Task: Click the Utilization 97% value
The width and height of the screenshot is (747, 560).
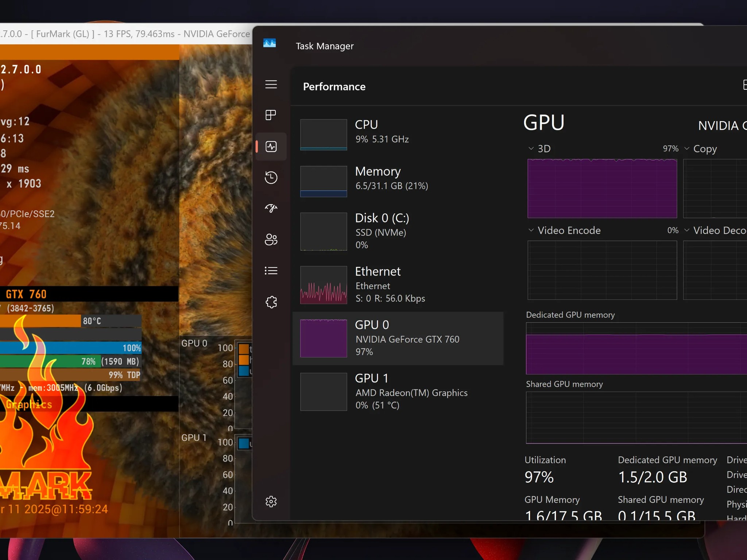Action: pos(539,477)
